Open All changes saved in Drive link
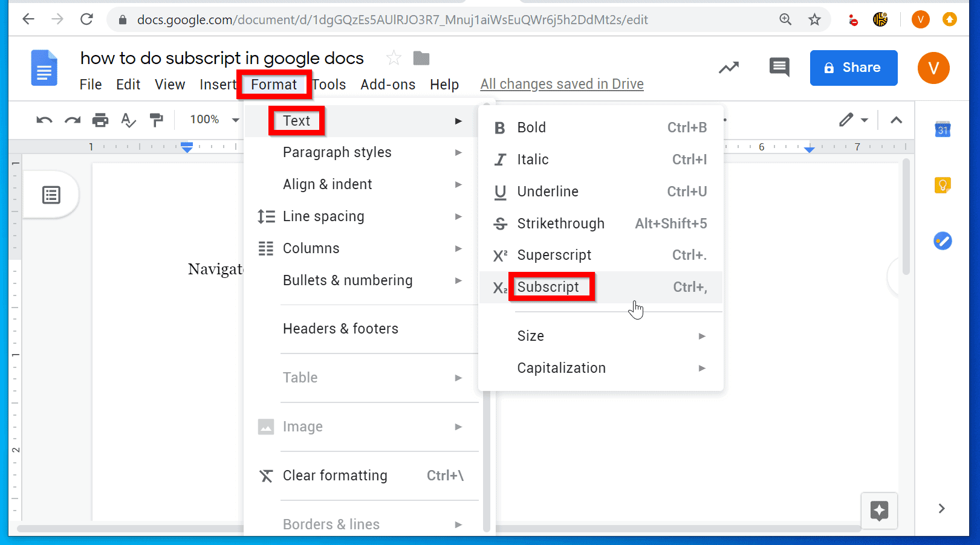This screenshot has height=545, width=980. click(562, 84)
